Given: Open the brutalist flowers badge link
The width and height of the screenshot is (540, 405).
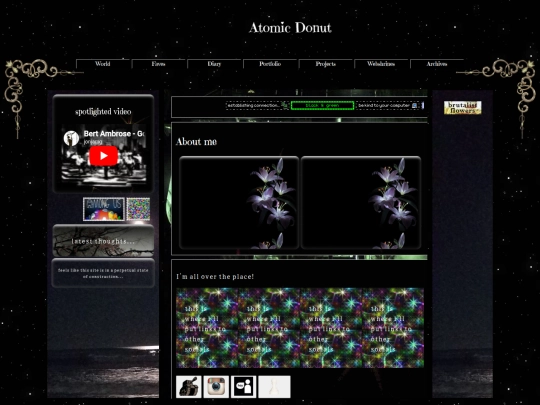Looking at the screenshot, I should [463, 108].
